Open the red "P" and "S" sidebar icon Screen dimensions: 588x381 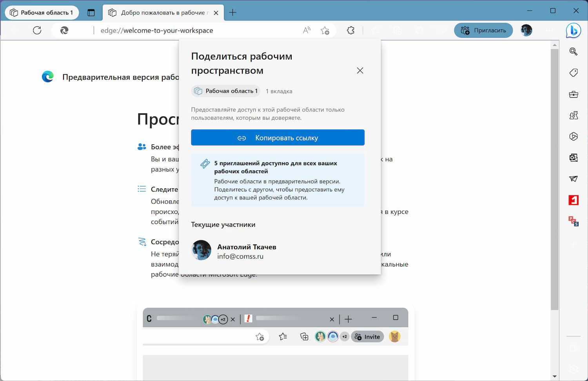[573, 221]
